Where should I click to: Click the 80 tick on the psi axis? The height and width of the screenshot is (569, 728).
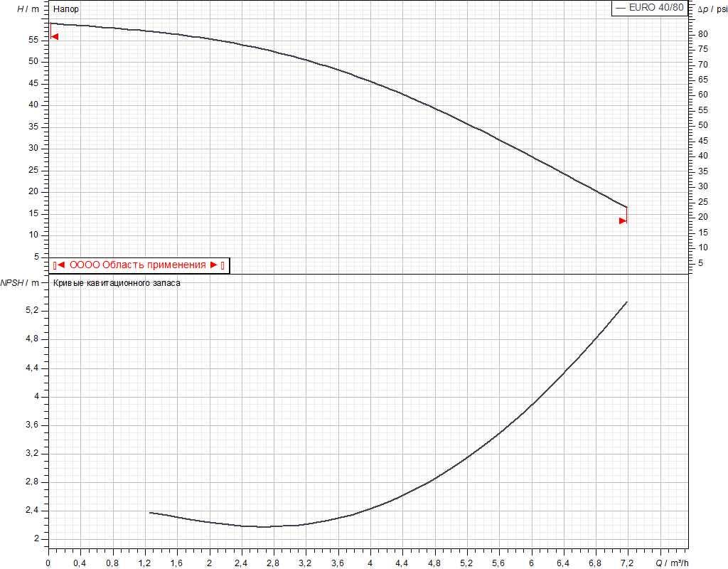pyautogui.click(x=701, y=34)
